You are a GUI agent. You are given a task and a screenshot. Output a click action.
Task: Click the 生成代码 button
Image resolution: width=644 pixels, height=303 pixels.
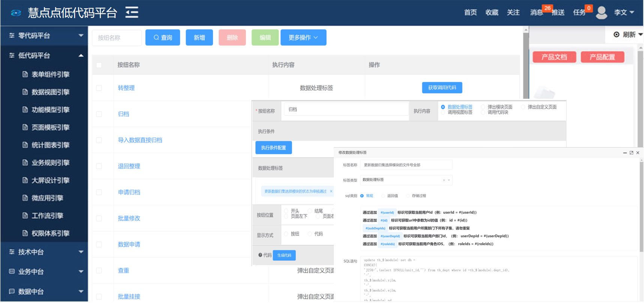(284, 255)
